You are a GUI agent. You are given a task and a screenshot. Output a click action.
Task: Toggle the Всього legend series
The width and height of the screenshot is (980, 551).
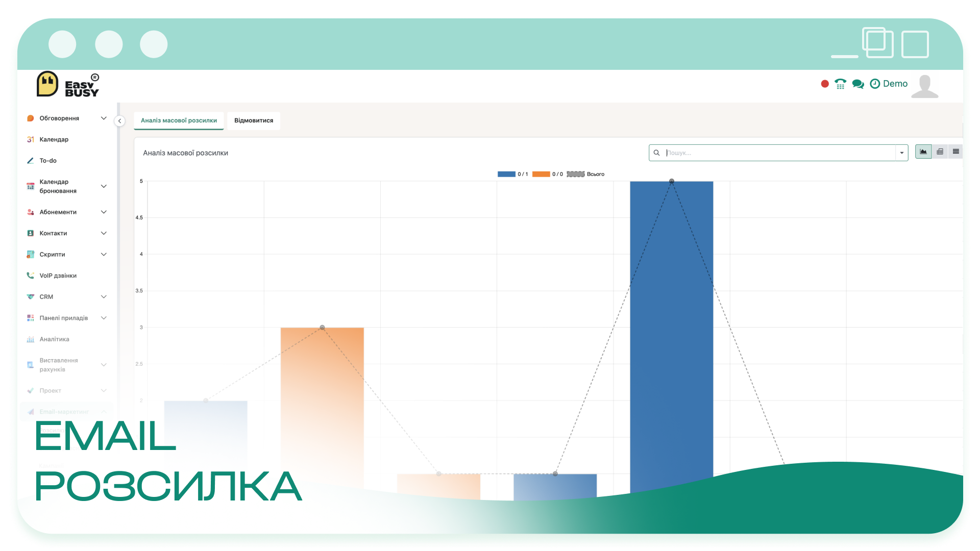(x=585, y=174)
